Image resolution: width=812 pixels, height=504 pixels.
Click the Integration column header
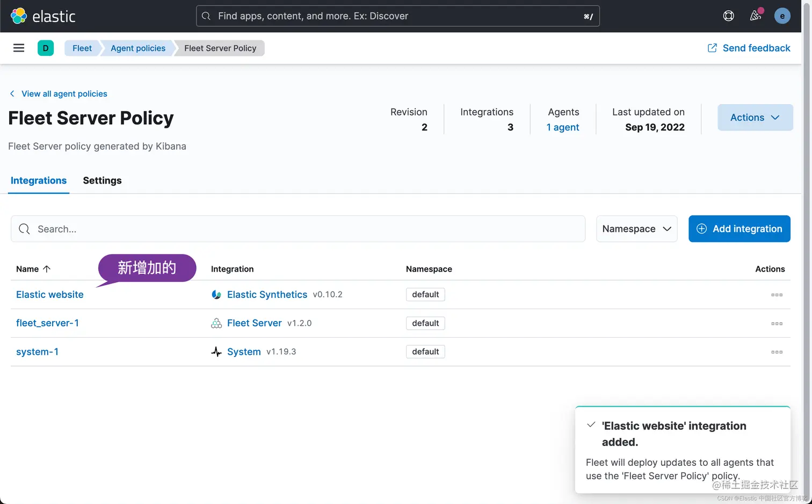(x=232, y=269)
